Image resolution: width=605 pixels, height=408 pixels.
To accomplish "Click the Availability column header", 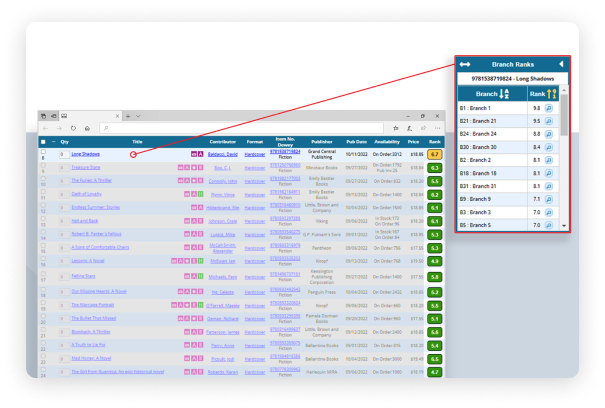I will pos(387,142).
